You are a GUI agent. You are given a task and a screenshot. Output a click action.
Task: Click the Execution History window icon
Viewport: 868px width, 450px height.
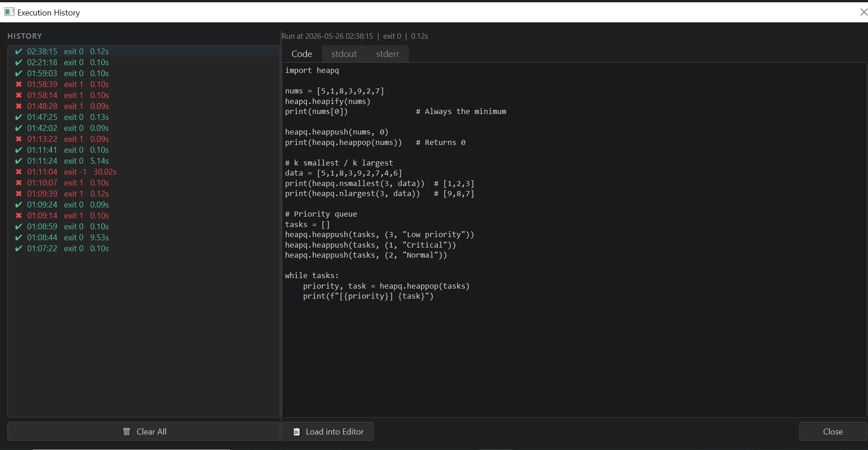point(10,12)
